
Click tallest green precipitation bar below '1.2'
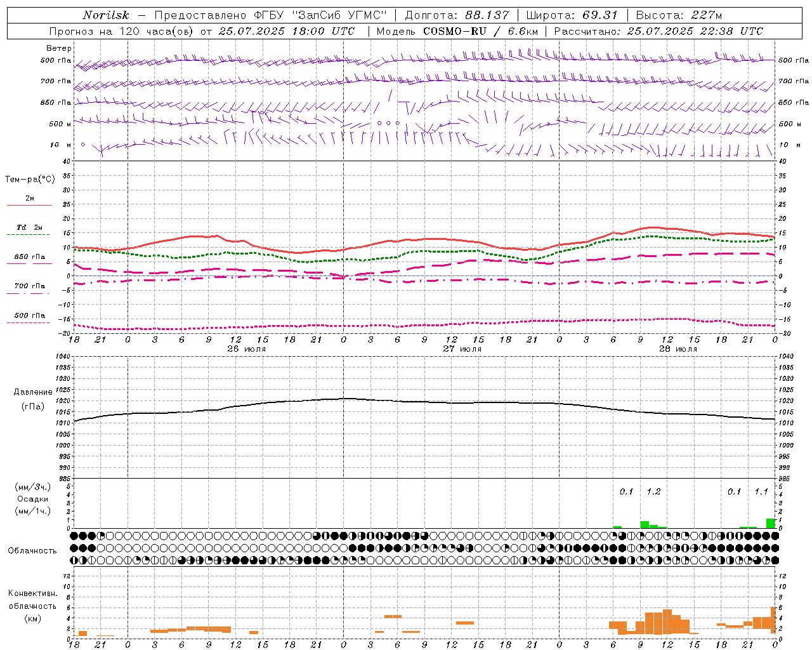645,524
